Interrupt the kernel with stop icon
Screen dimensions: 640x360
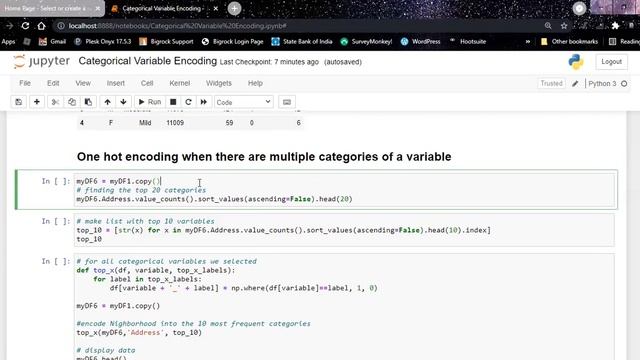173,102
